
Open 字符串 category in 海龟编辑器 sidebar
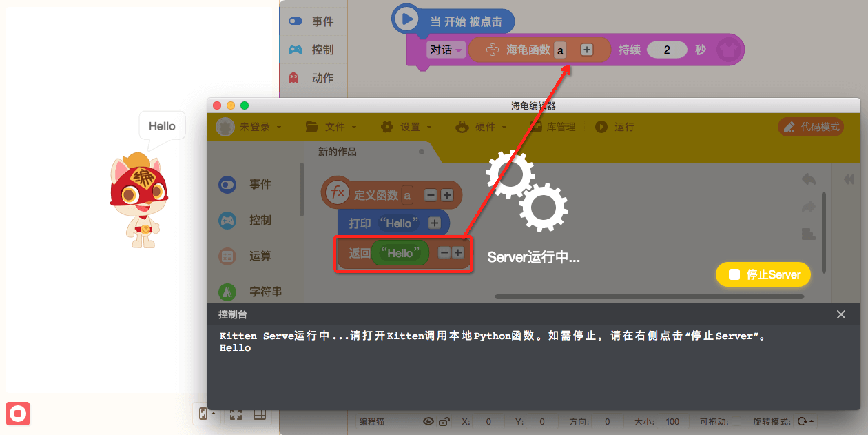click(252, 292)
